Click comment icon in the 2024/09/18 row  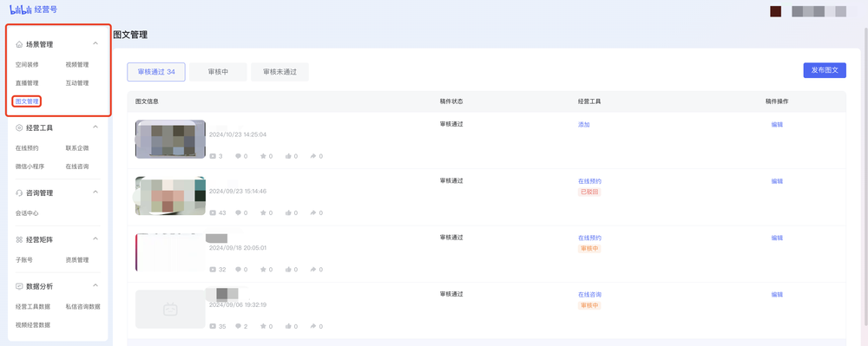(x=238, y=270)
